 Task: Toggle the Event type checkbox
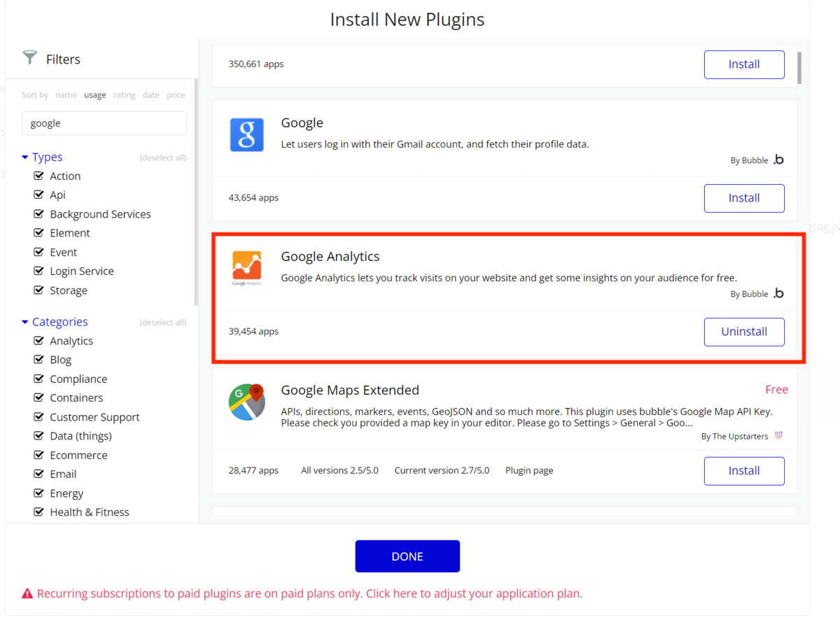pos(39,252)
